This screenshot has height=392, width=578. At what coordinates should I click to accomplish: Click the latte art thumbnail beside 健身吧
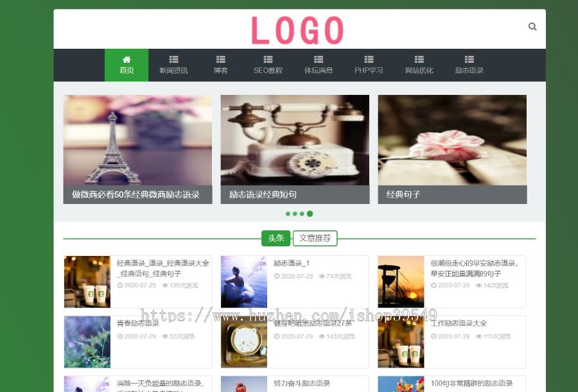pos(244,342)
